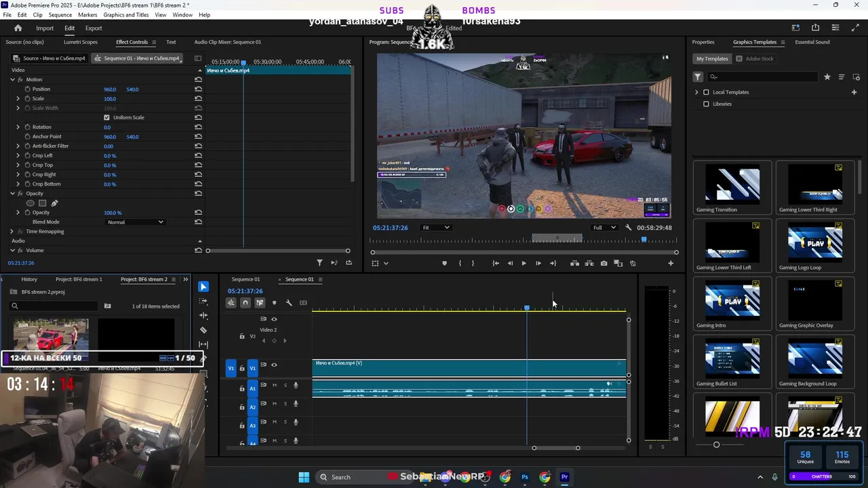Open Program monitor wrench settings
Screen dimensions: 868x488
pyautogui.click(x=629, y=228)
